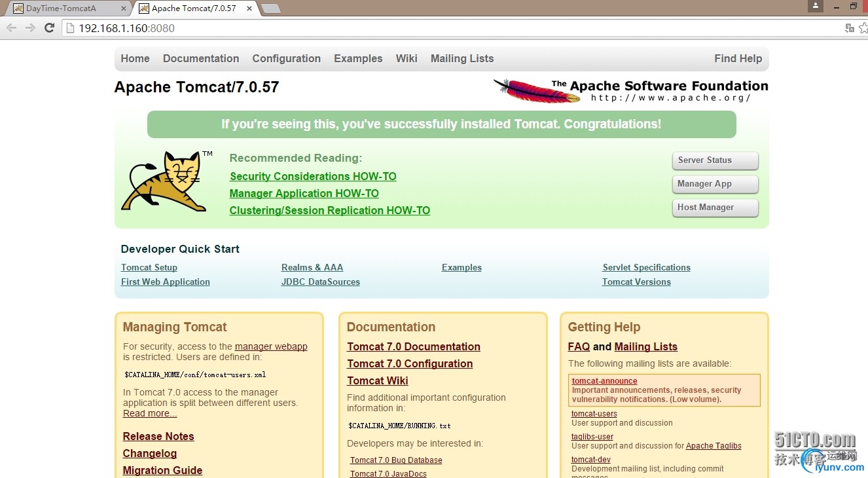Click the successfully installed Tomcat congratulations banner
The width and height of the screenshot is (868, 478).
[442, 124]
